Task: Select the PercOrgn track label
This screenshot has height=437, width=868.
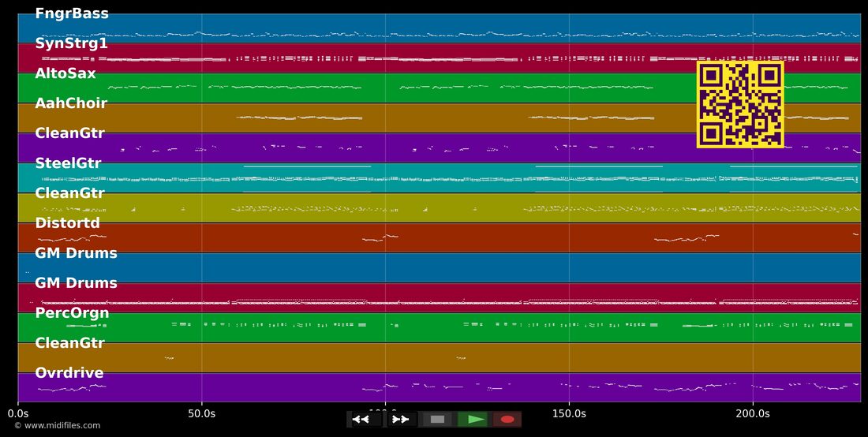Action: [x=72, y=313]
